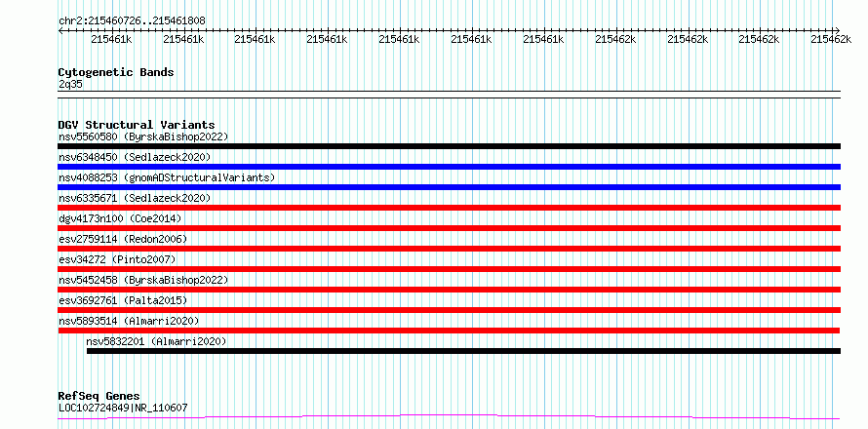Image resolution: width=868 pixels, height=429 pixels.
Task: Open variant esv2759114 (Redon2006) label
Action: (x=123, y=239)
